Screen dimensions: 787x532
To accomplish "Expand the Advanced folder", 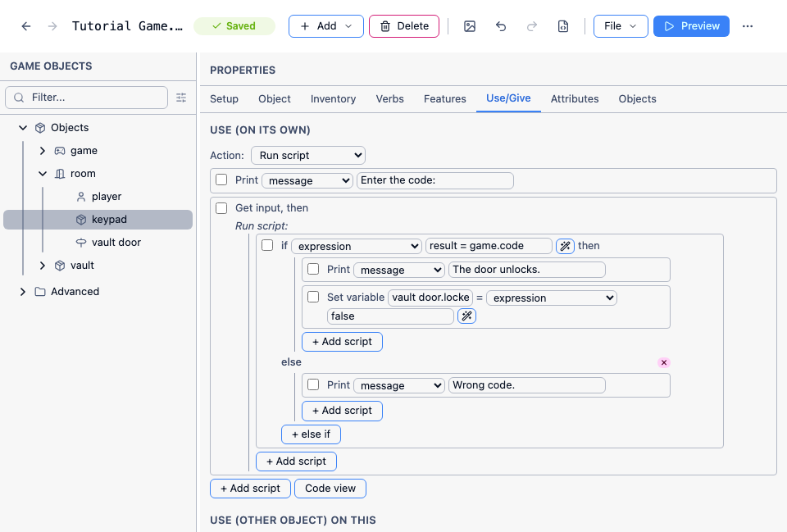I will click(x=23, y=292).
